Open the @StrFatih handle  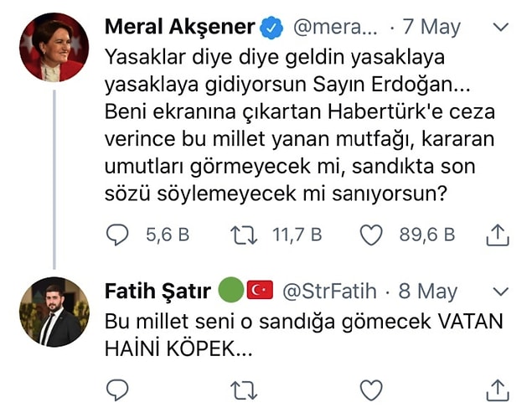tap(329, 292)
